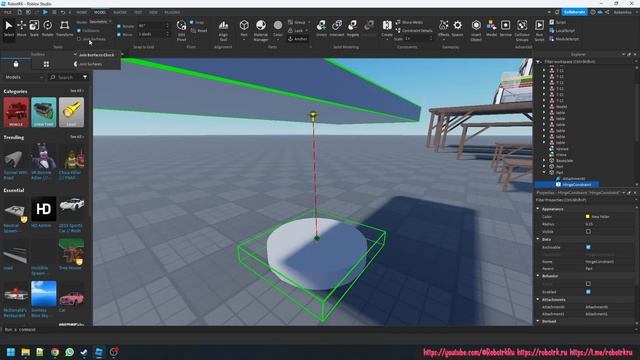Open the Material Manager
Viewport: 640px width, 360px height.
click(x=261, y=30)
